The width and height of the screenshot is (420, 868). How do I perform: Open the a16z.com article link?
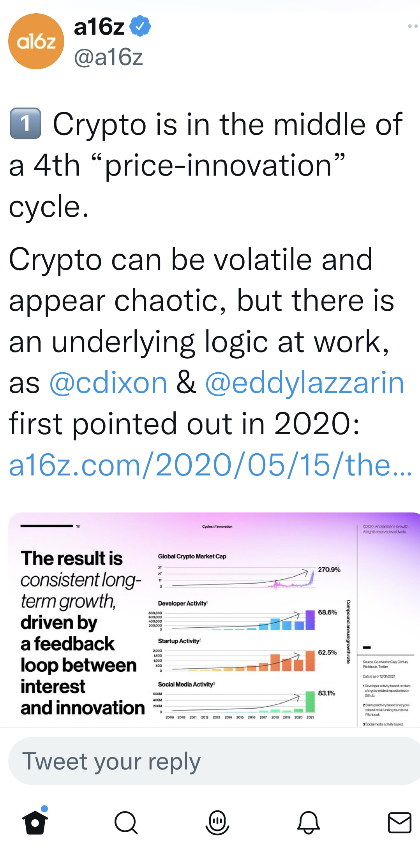[210, 465]
